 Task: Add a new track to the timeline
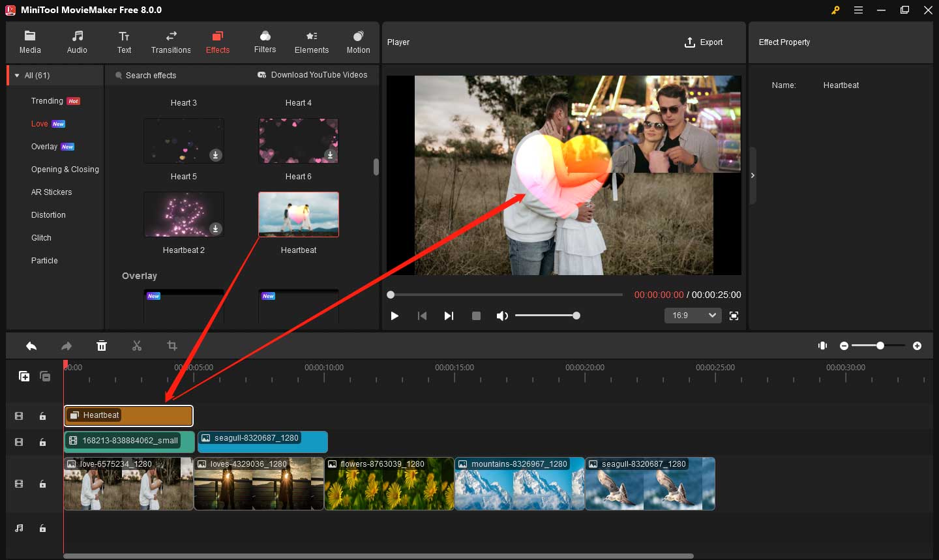(x=24, y=376)
